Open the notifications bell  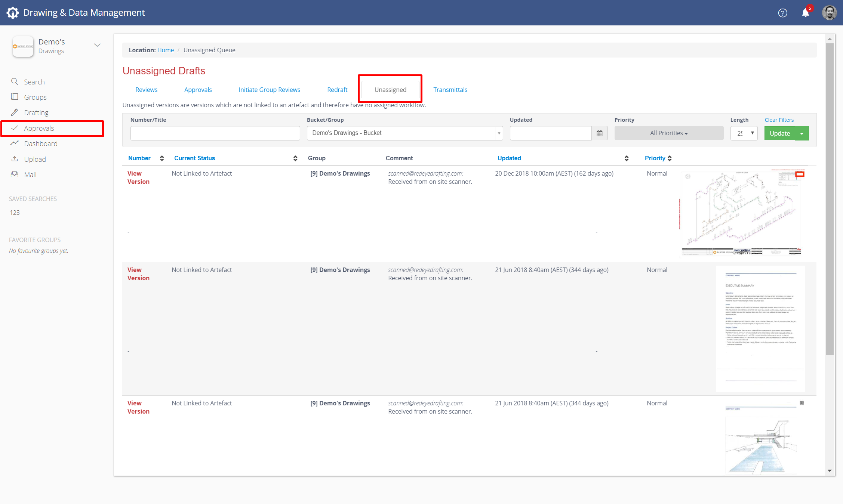point(805,13)
